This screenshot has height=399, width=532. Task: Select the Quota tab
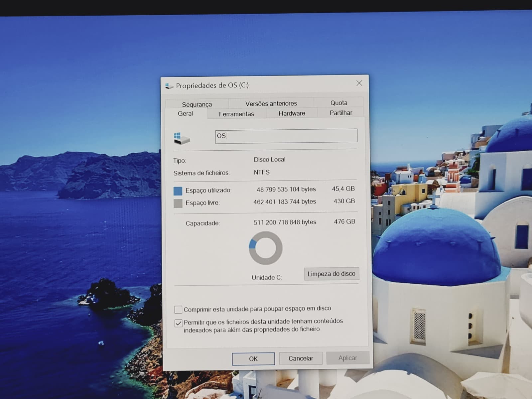(339, 103)
